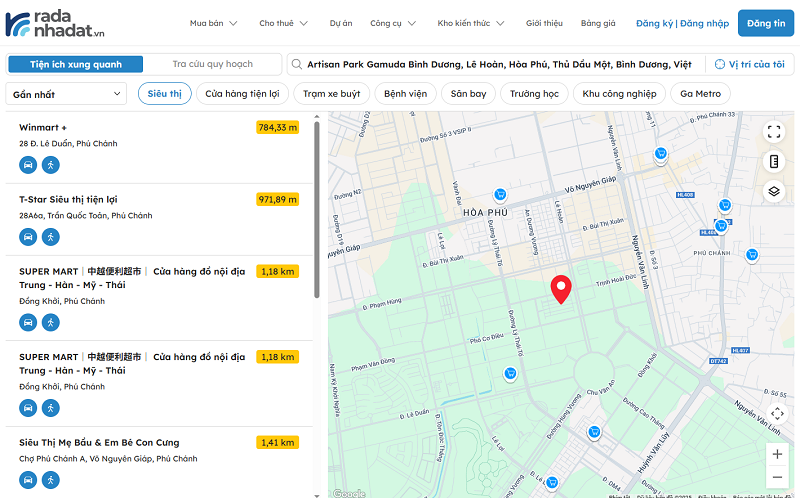Click the red location pin on map

[x=562, y=288]
